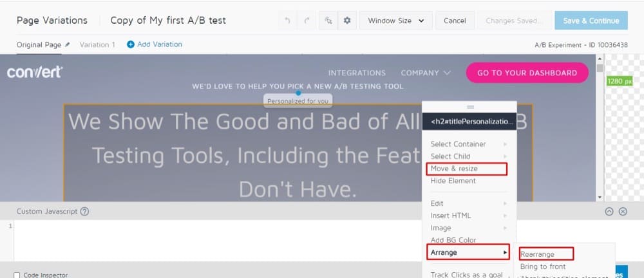Open the settings gear icon
644x278 pixels.
347,21
